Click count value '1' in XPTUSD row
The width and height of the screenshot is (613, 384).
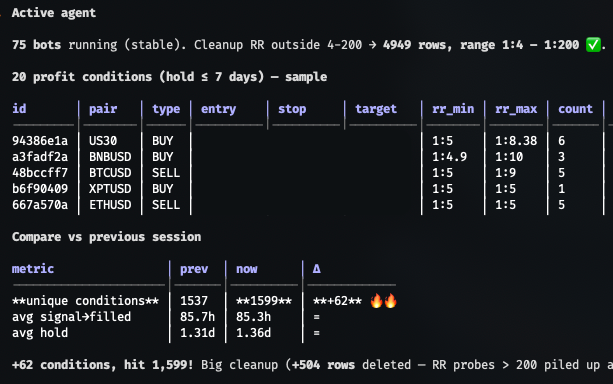561,188
